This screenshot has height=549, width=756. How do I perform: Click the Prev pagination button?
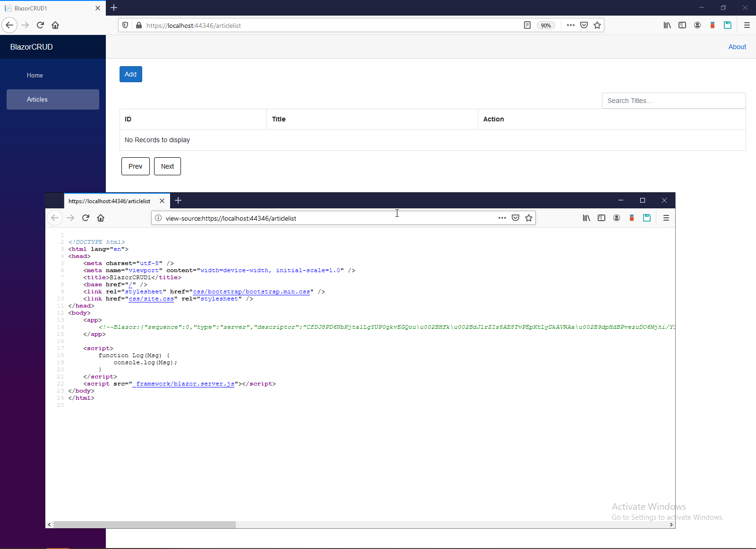click(x=136, y=166)
